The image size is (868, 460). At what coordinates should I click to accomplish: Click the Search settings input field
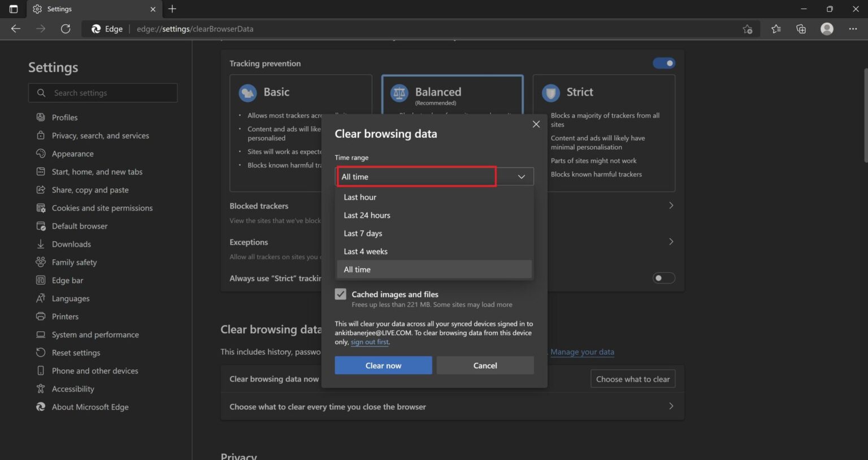(103, 93)
